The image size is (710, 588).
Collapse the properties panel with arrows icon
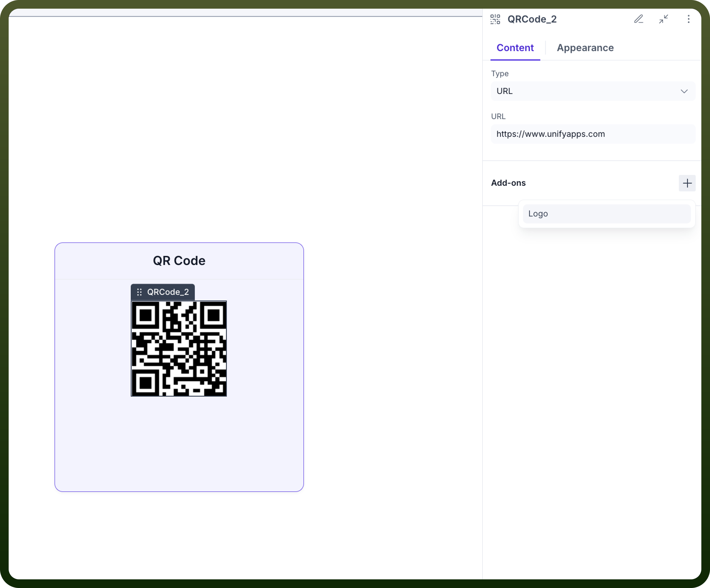(663, 19)
